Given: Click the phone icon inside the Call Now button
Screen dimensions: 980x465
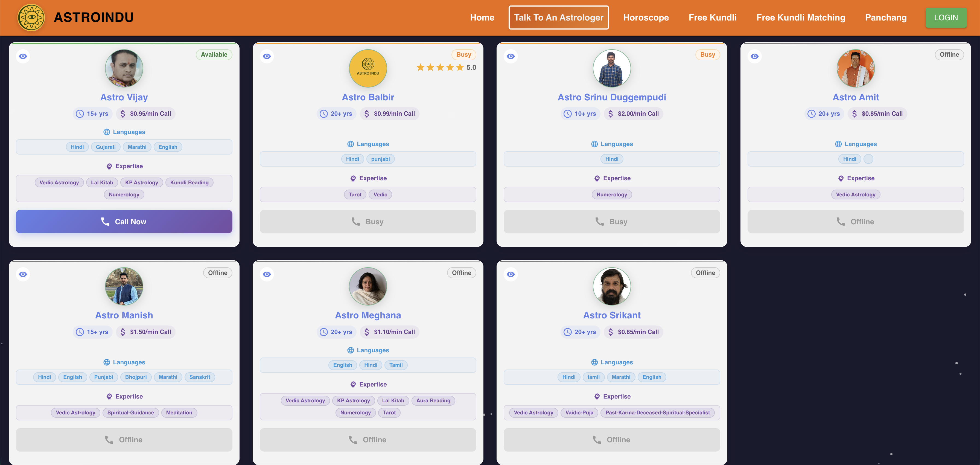Looking at the screenshot, I should 106,222.
